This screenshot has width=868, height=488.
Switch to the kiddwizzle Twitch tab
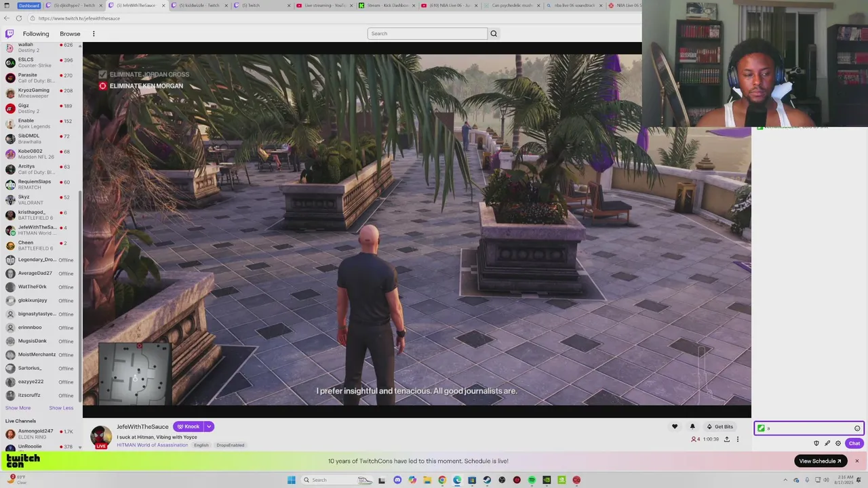(199, 5)
